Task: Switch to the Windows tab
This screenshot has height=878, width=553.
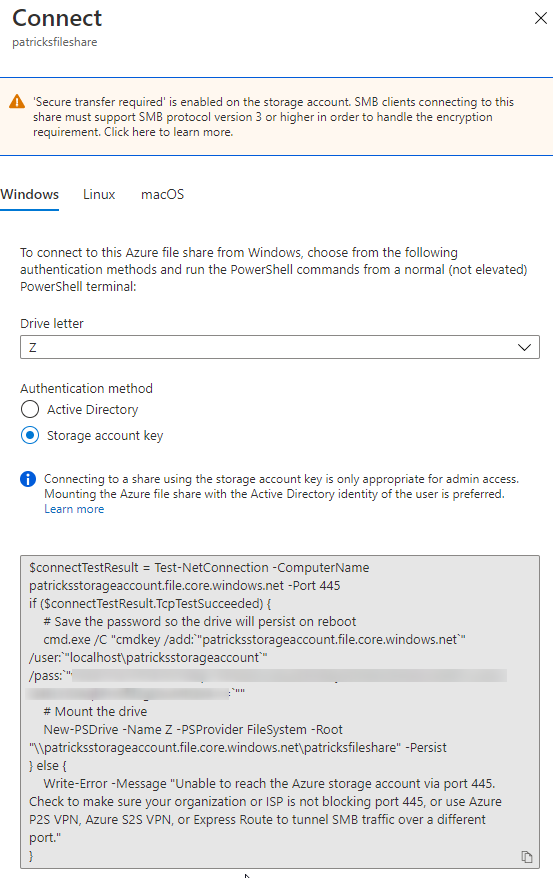Action: (30, 194)
